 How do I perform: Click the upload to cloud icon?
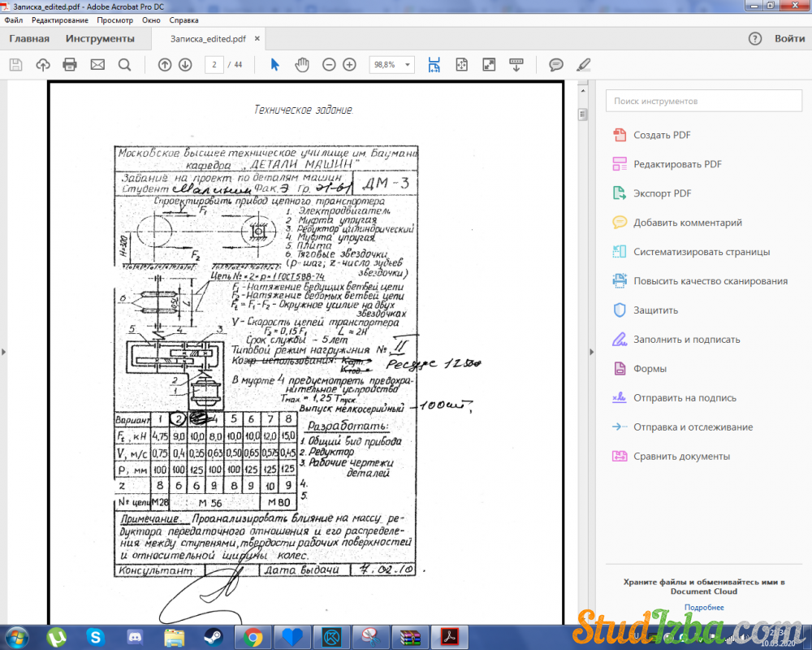[42, 65]
